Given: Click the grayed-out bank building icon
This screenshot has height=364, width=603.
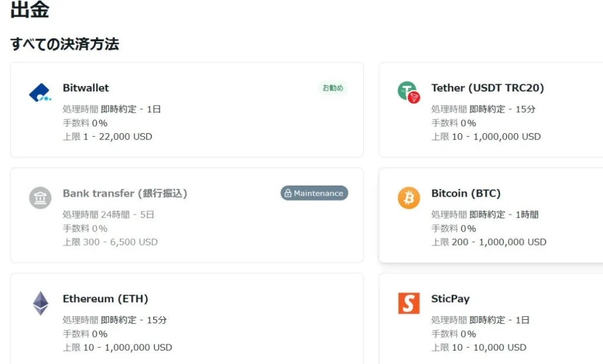Looking at the screenshot, I should 40,198.
